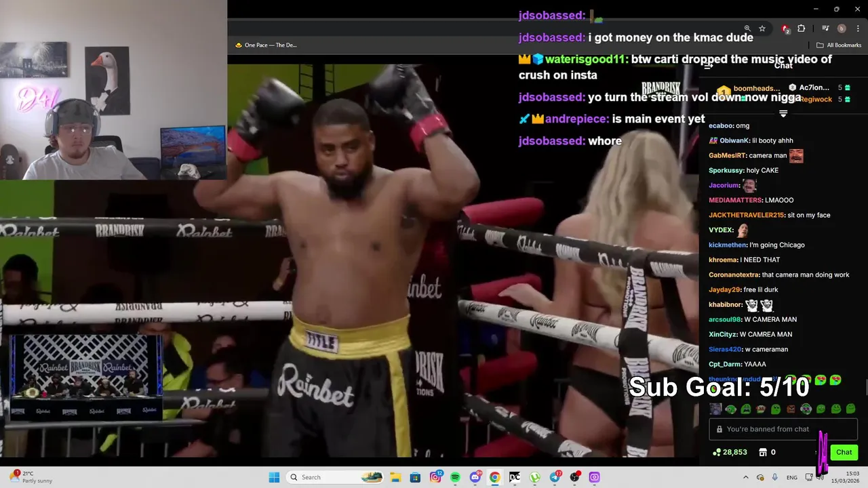Open Discord from taskbar
The width and height of the screenshot is (868, 488).
[475, 477]
